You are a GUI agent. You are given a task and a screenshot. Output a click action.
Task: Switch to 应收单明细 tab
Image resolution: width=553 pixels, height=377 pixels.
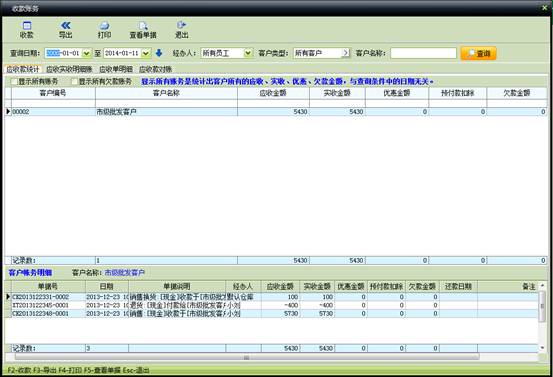click(x=116, y=69)
